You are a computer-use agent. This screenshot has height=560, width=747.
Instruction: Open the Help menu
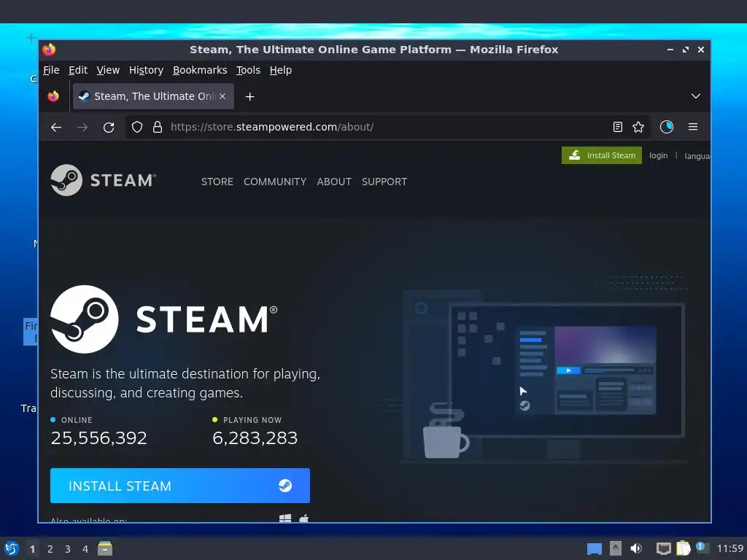click(281, 70)
